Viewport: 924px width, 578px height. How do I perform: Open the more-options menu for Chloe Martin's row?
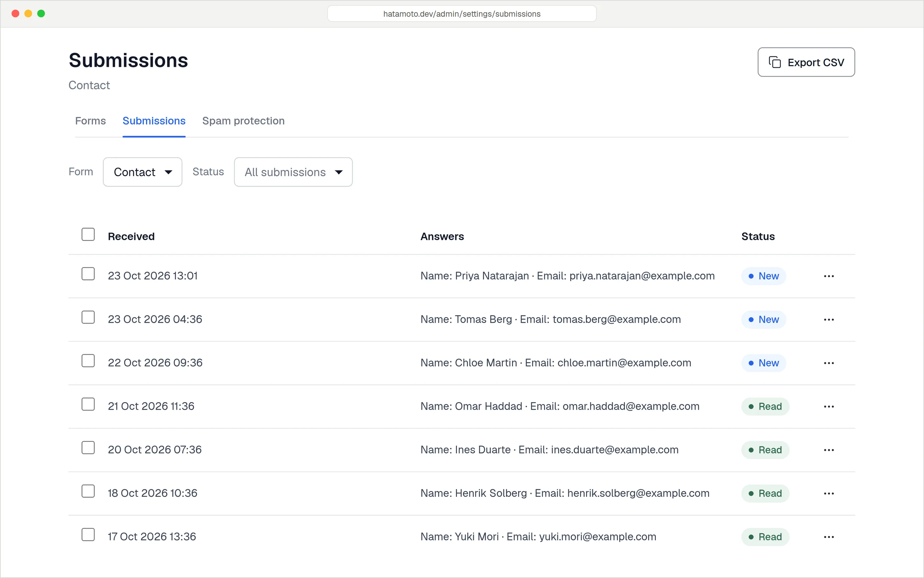pyautogui.click(x=828, y=363)
